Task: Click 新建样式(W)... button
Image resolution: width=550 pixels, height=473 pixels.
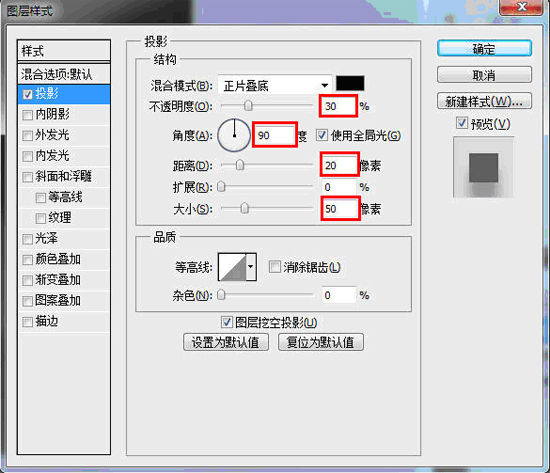Action: [x=484, y=101]
